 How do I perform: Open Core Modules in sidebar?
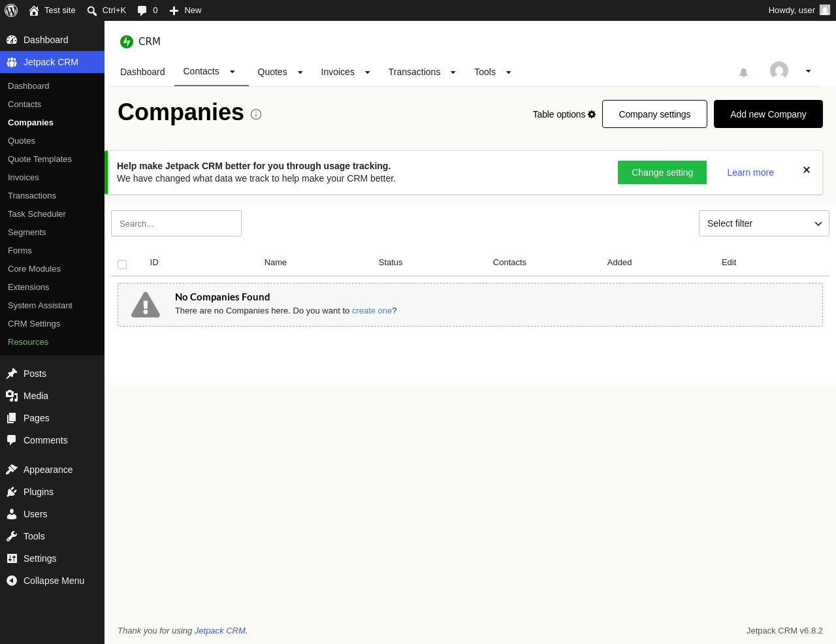point(34,269)
